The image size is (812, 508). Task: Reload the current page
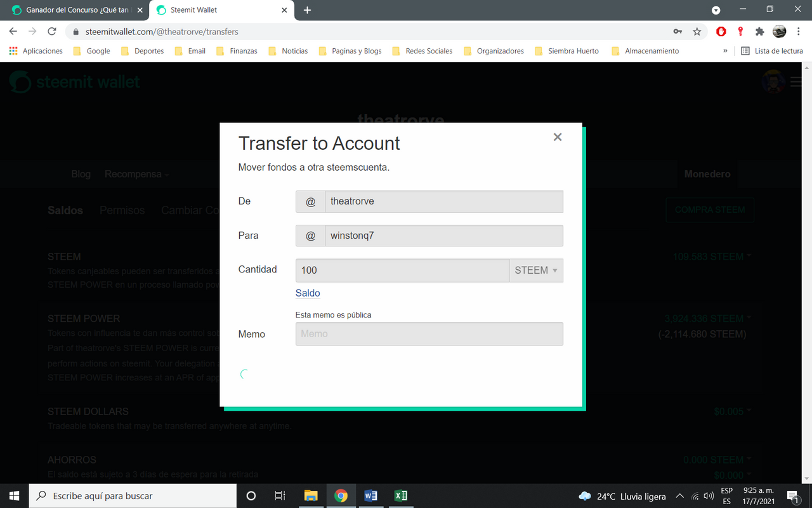click(52, 31)
